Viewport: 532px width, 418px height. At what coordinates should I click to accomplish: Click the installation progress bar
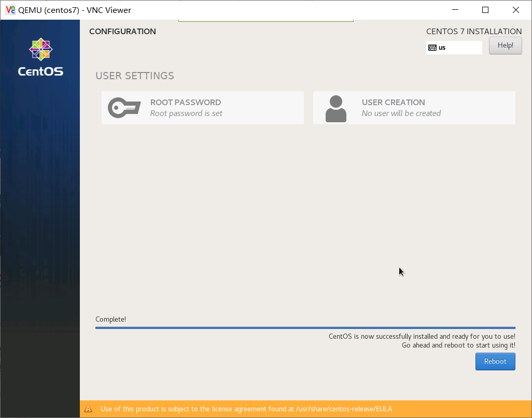pyautogui.click(x=305, y=328)
